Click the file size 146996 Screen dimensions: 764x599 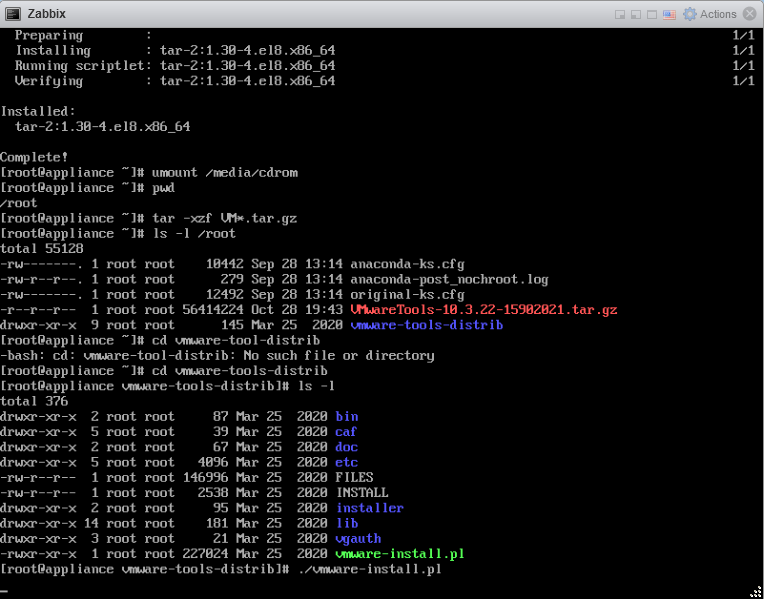205,477
